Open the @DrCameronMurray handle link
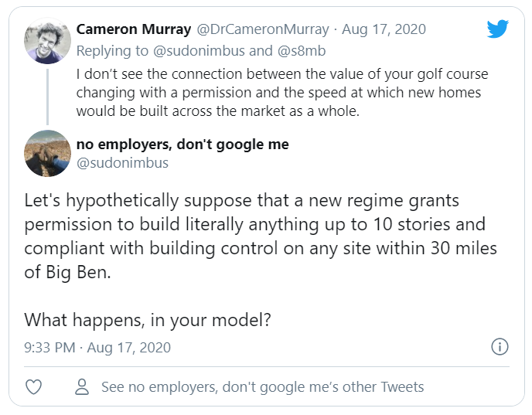 click(262, 29)
